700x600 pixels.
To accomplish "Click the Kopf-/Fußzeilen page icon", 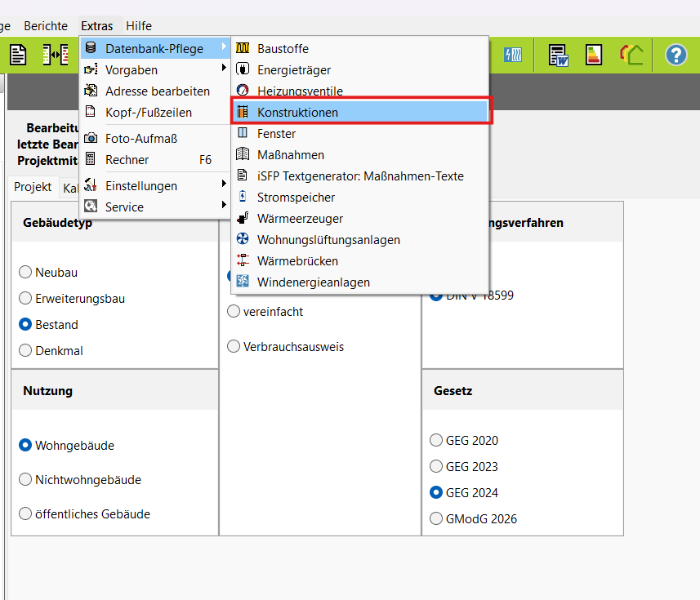I will point(91,111).
